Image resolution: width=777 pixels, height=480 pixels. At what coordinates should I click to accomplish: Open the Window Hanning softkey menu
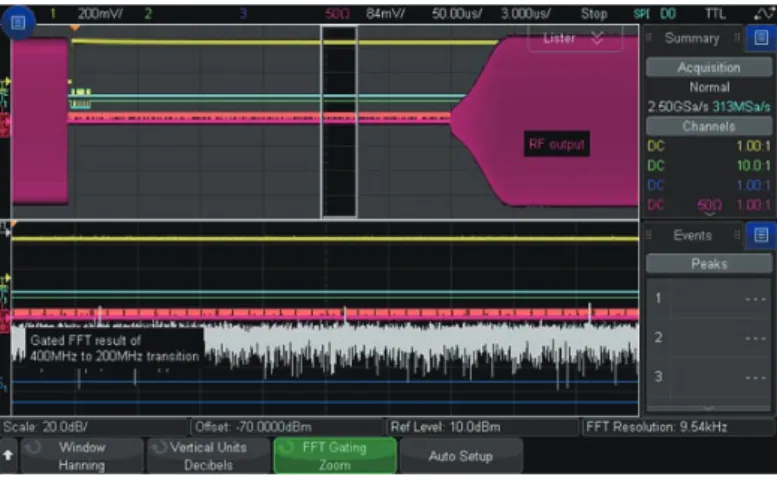tap(82, 456)
